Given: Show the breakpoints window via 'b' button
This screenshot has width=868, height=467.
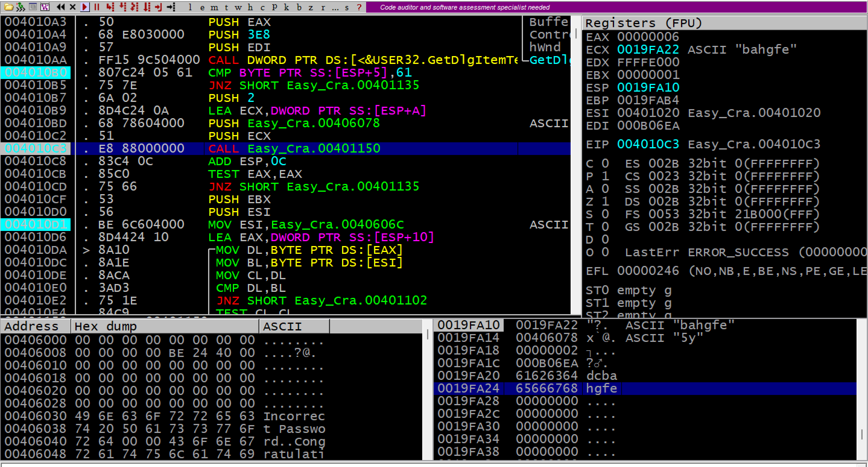Looking at the screenshot, I should [x=299, y=7].
